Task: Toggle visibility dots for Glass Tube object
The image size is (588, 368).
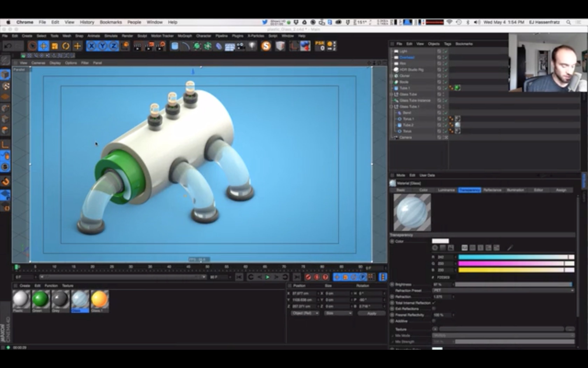Action: pos(444,94)
